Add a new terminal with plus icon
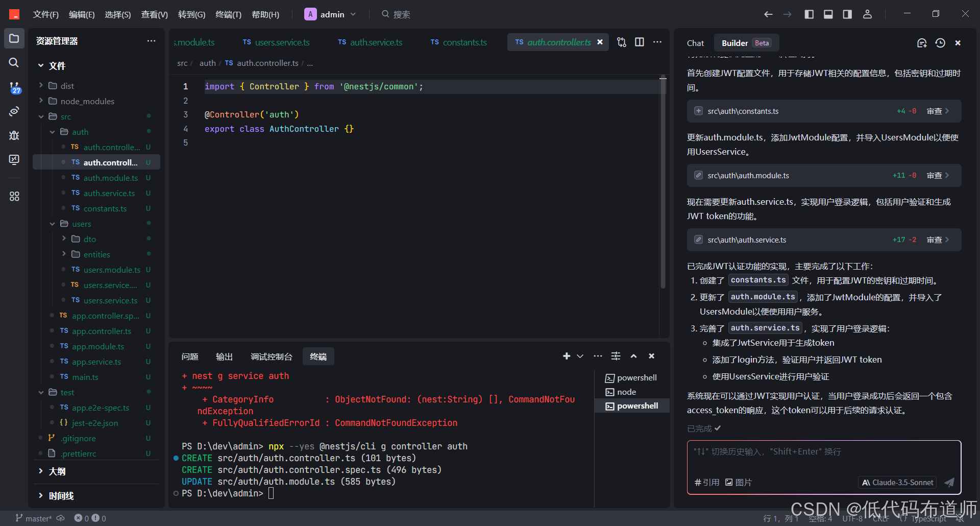The height and width of the screenshot is (526, 980). [x=567, y=356]
